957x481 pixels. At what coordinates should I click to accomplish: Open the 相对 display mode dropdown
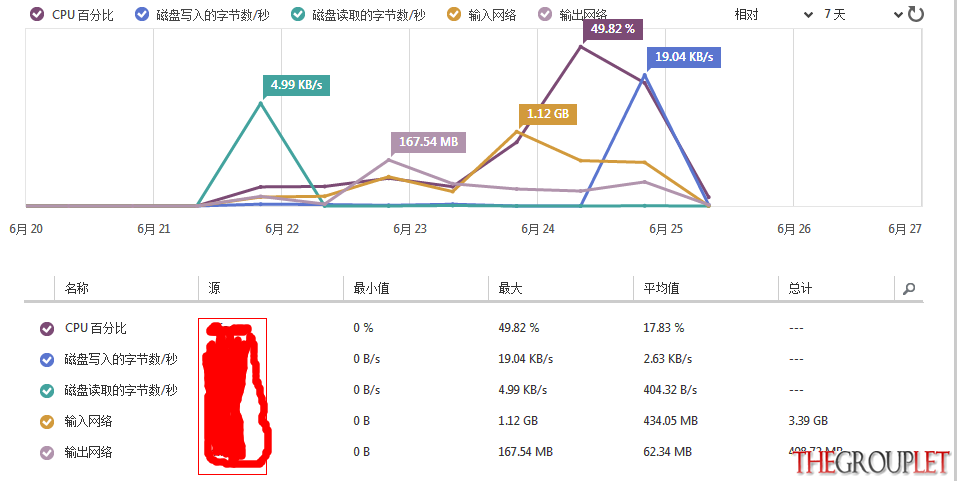coord(773,15)
